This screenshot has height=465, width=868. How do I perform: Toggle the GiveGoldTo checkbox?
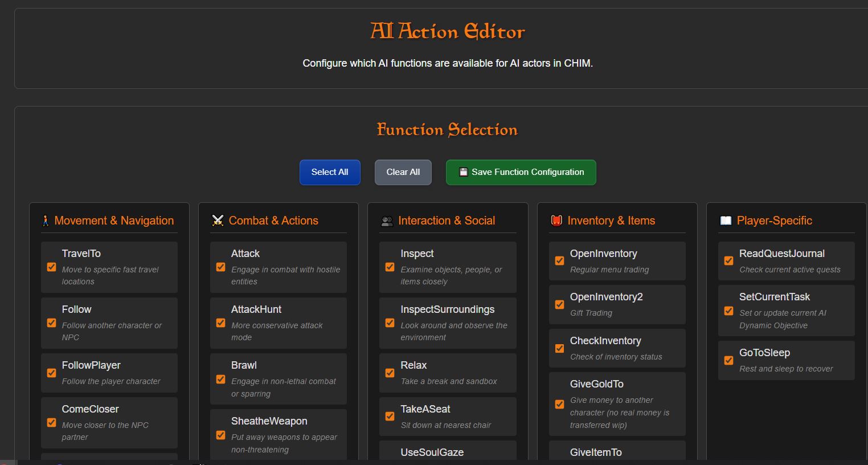tap(559, 404)
